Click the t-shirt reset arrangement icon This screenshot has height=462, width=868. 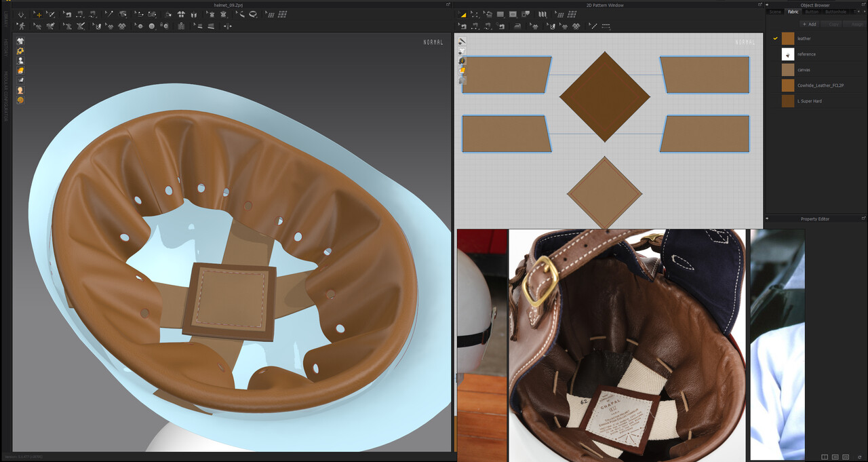tap(181, 14)
